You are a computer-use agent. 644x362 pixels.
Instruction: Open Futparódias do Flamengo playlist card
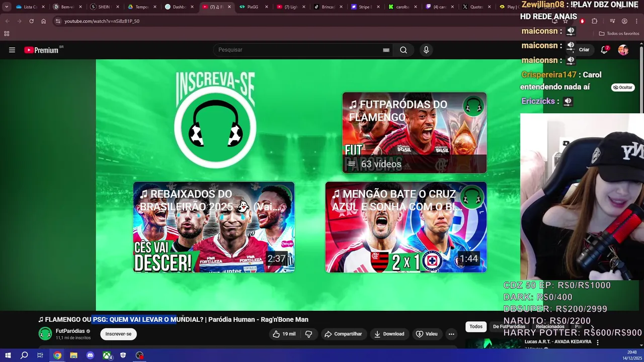pos(414,133)
